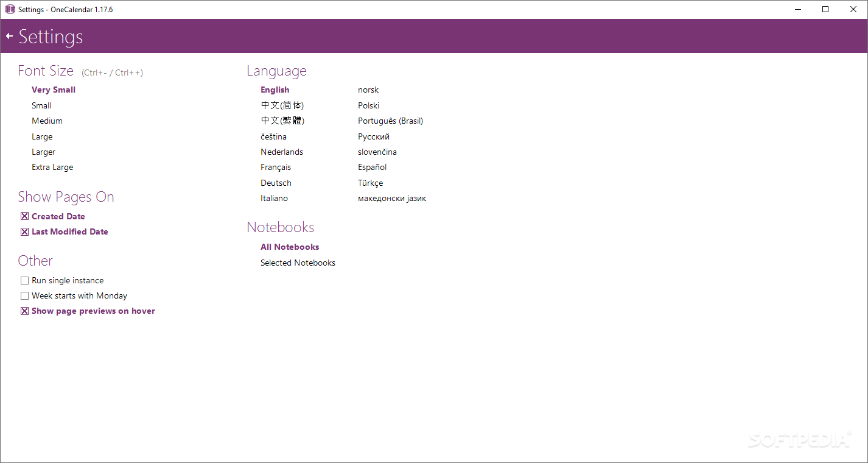Screen dimensions: 868x463
Task: Click the Other section heading
Action: coord(35,261)
